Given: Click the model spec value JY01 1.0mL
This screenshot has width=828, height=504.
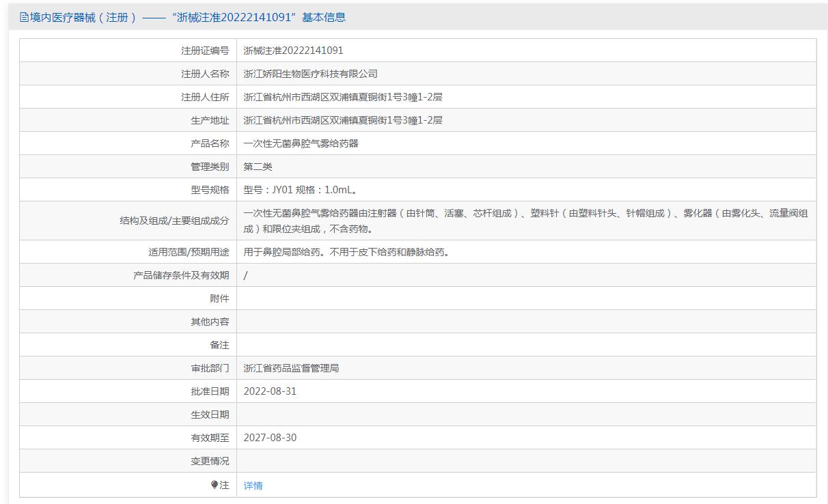Looking at the screenshot, I should 300,190.
